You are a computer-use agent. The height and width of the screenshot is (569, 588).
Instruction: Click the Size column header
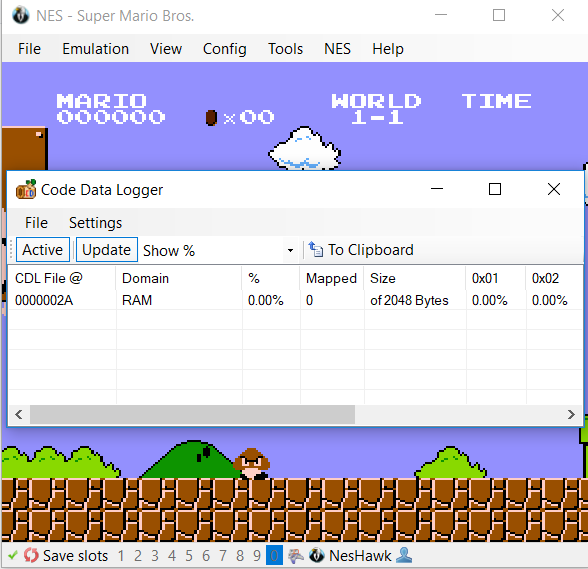click(x=414, y=278)
